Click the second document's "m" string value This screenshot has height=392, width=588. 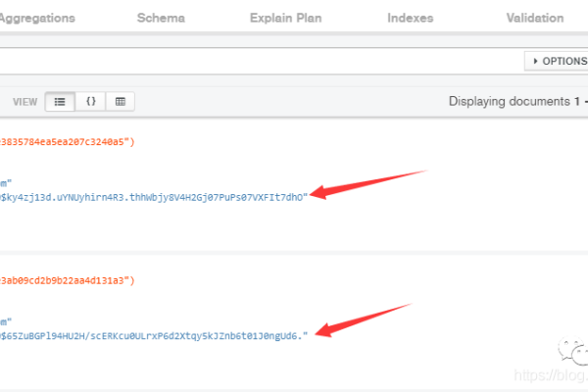pyautogui.click(x=7, y=320)
